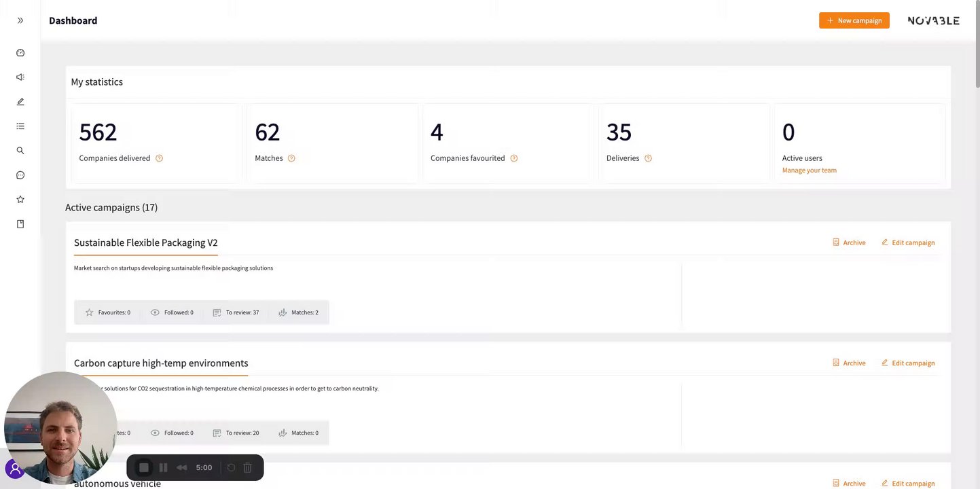
Task: Pause the screen recording
Action: (163, 467)
